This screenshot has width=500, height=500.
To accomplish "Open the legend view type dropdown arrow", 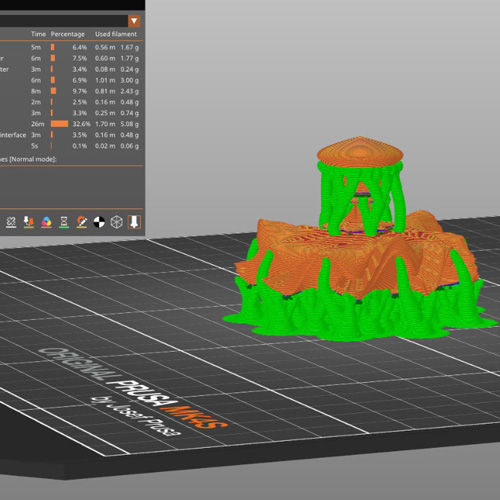I will pos(134,21).
